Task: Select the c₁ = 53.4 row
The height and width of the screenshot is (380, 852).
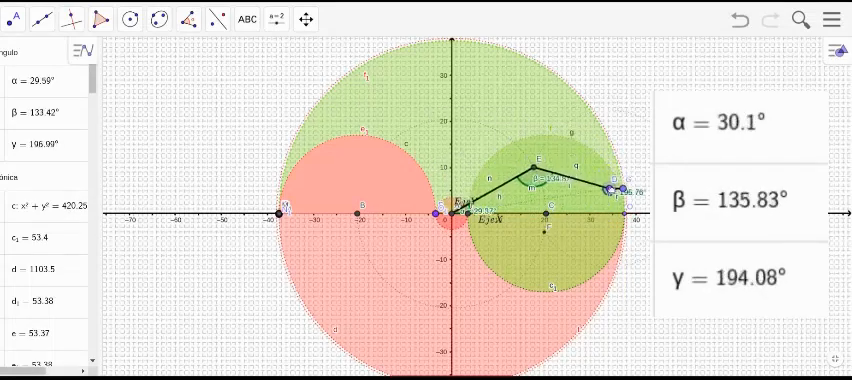Action: click(x=44, y=238)
